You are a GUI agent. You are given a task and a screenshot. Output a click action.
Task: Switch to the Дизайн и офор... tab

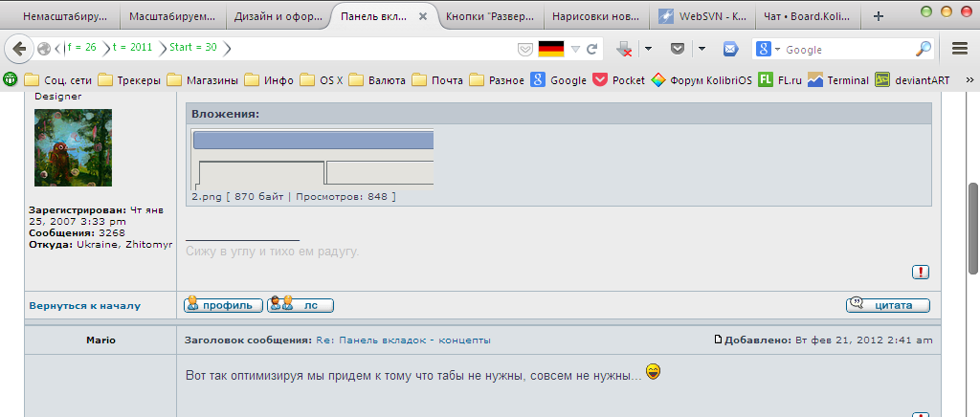[x=279, y=16]
